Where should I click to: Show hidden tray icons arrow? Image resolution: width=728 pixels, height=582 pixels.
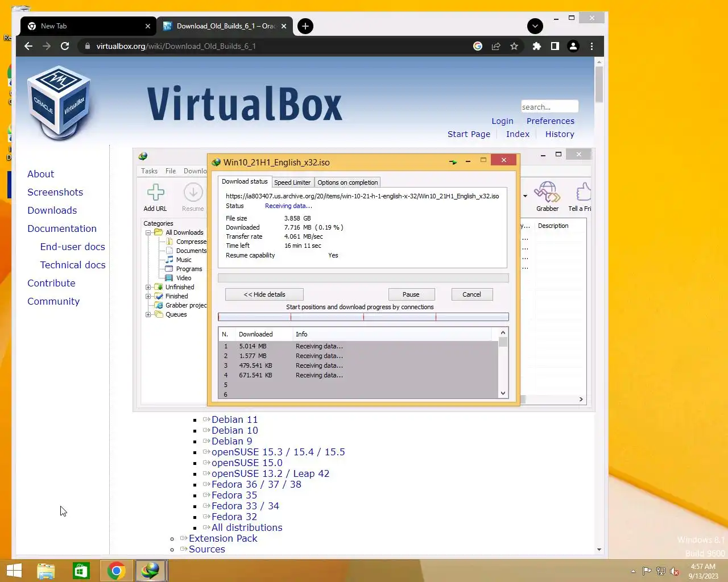(633, 571)
